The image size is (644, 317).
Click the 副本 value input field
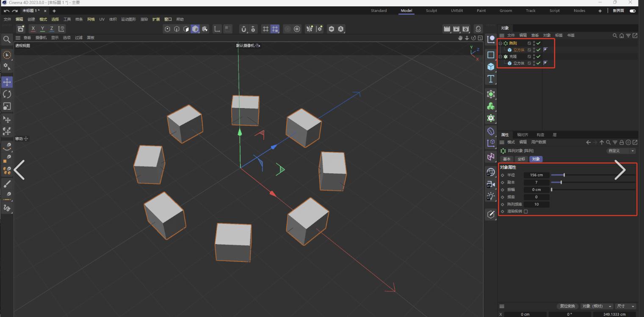(x=536, y=182)
